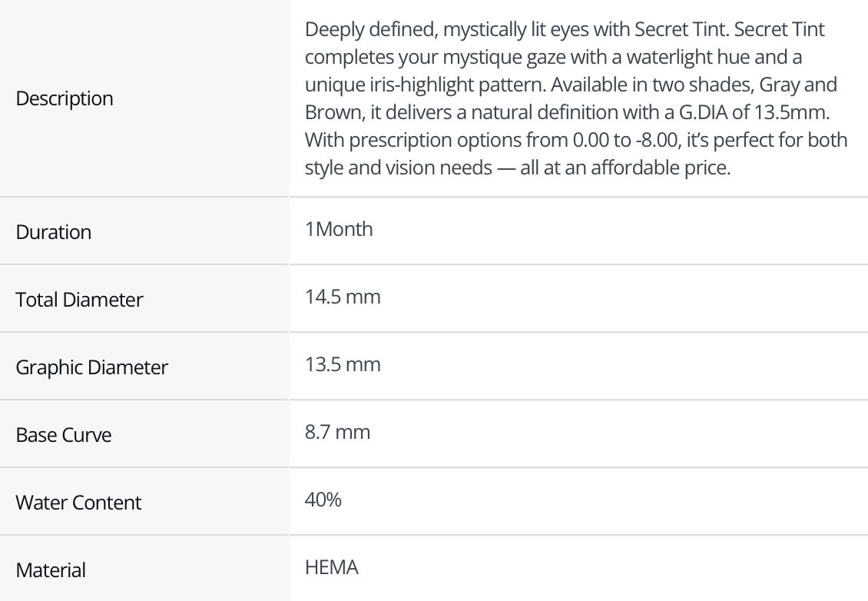Select the 8.7 mm value cell
This screenshot has height=601, width=868.
pos(337,432)
